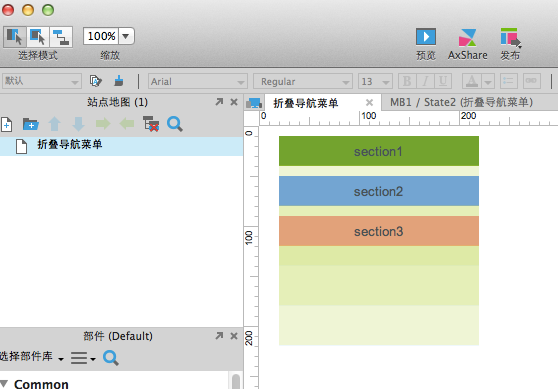Search the sitemap with magnifier icon
The width and height of the screenshot is (558, 389).
[x=175, y=124]
